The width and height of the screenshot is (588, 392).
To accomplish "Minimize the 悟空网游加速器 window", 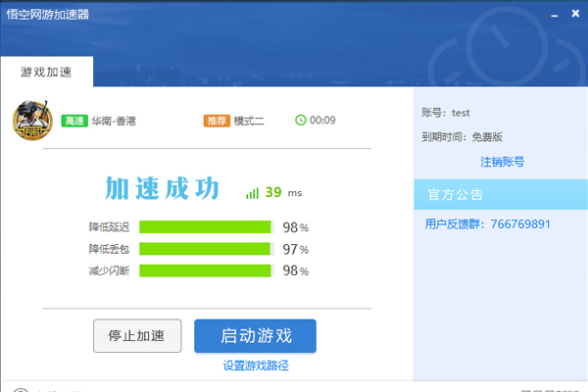I will click(x=555, y=15).
